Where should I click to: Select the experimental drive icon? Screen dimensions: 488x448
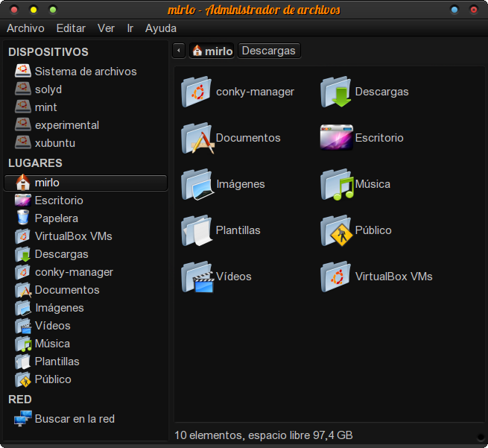pyautogui.click(x=23, y=124)
